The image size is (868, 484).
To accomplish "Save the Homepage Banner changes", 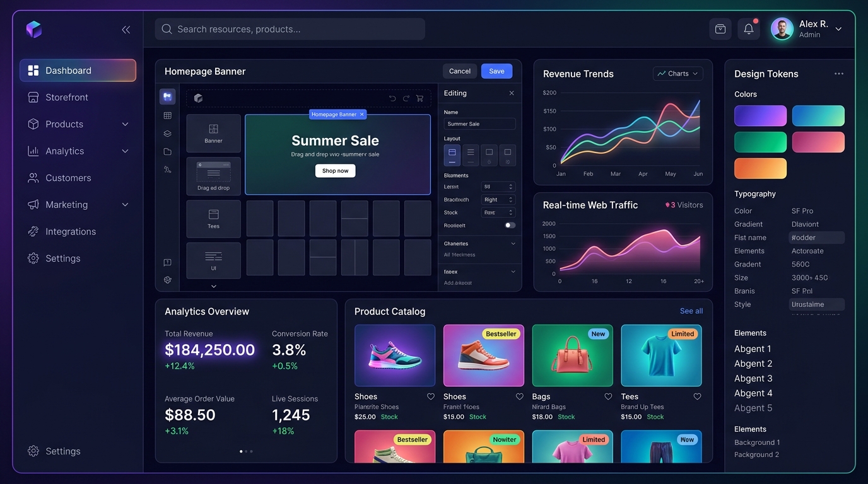I will (496, 71).
